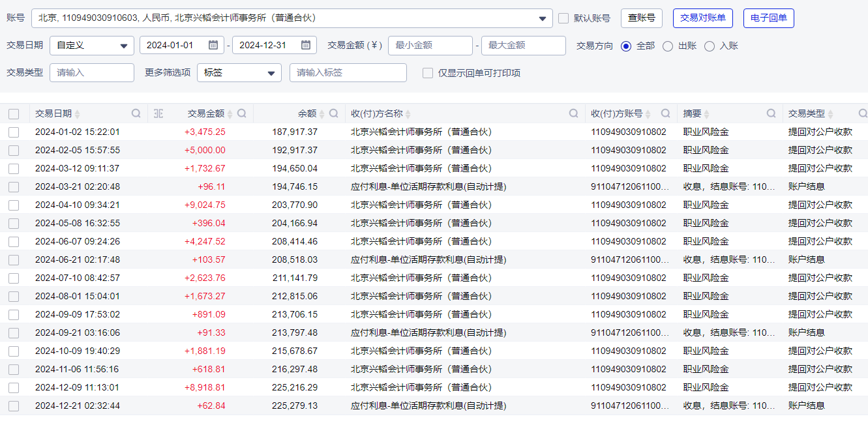Open the calendar icon for start date 2024-01-01
Viewport: 868px width, 442px height.
pos(213,45)
